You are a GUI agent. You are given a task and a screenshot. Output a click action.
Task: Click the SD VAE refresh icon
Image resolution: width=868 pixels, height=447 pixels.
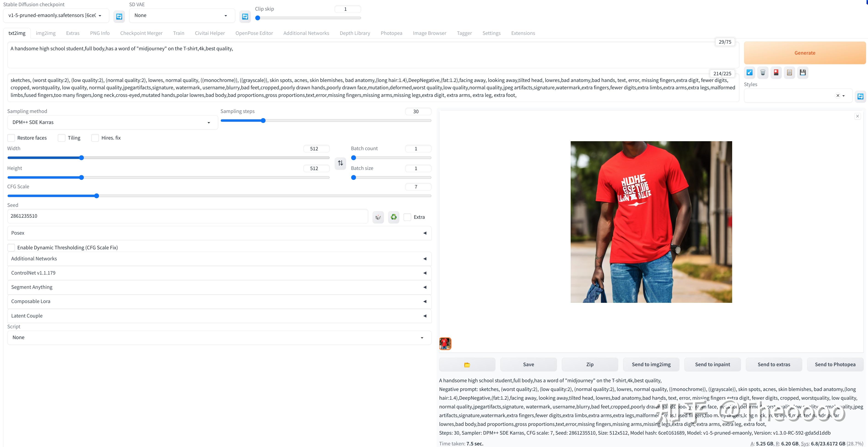point(245,16)
